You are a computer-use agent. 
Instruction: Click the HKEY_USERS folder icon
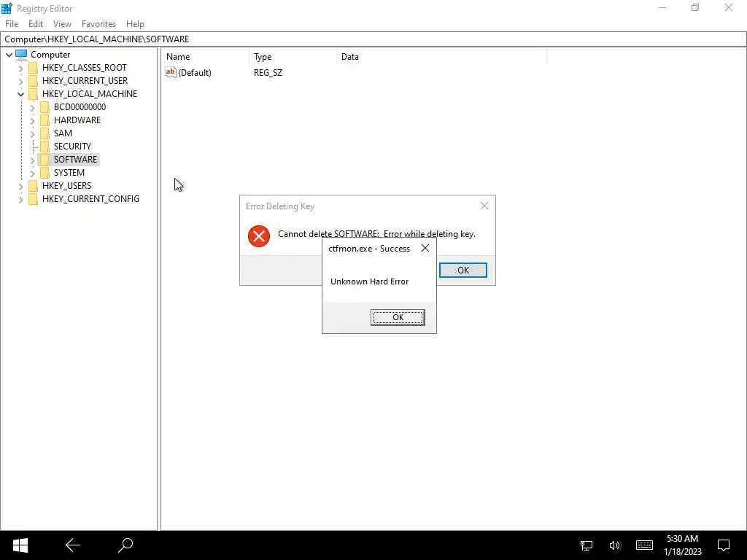click(x=34, y=185)
